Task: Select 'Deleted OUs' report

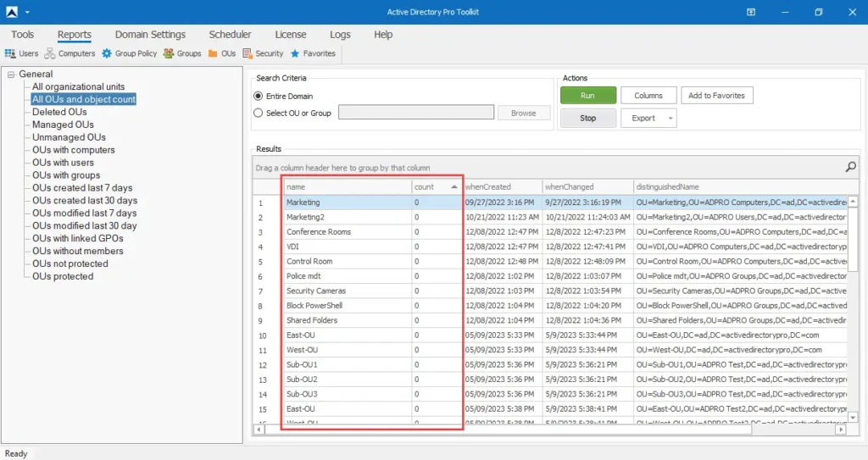Action: click(x=60, y=112)
